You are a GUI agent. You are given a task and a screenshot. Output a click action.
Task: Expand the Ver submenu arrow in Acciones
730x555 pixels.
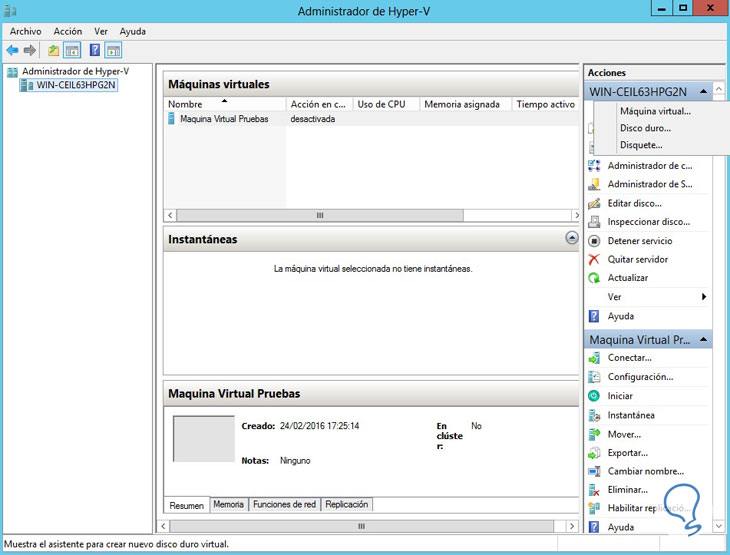[x=704, y=297]
